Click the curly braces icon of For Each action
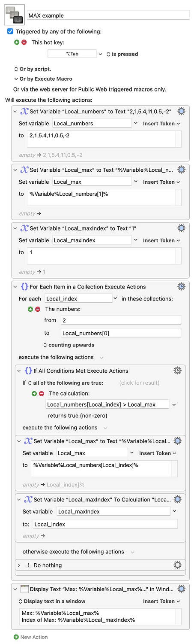194x644 pixels. pyautogui.click(x=24, y=287)
